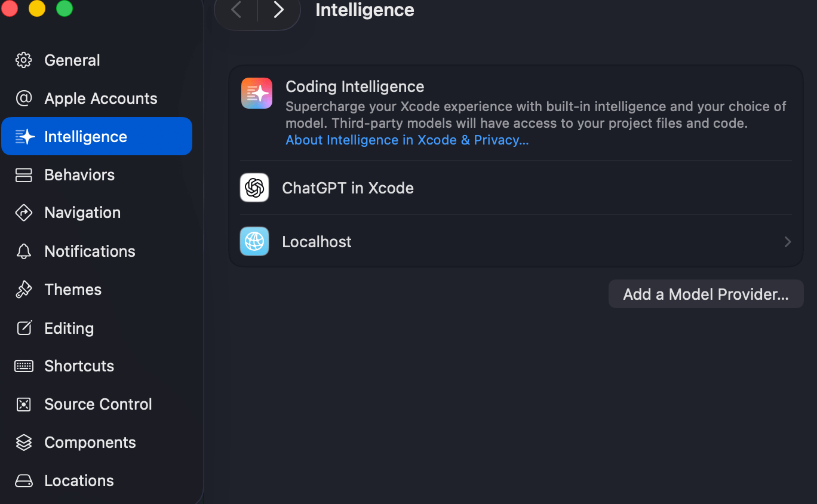817x504 pixels.
Task: Expand Localhost provider details chevron
Action: pyautogui.click(x=787, y=242)
